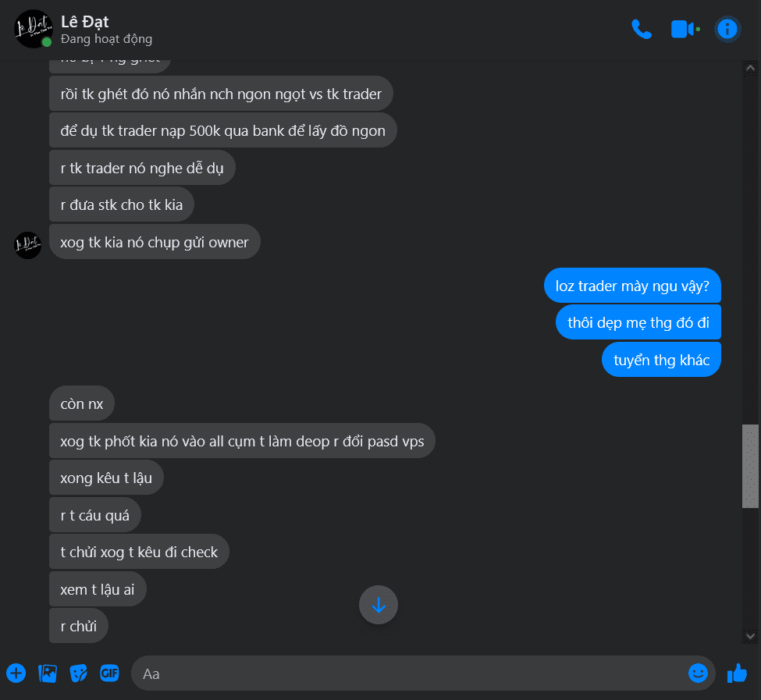Click the chat scrollbar thumb
Viewport: 761px width, 700px height.
(750, 466)
